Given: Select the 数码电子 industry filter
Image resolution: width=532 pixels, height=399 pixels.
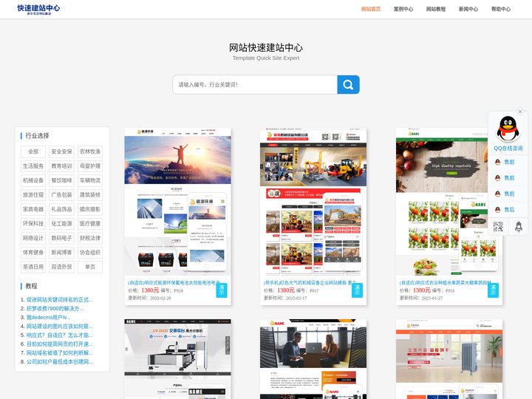Looking at the screenshot, I should tap(62, 238).
